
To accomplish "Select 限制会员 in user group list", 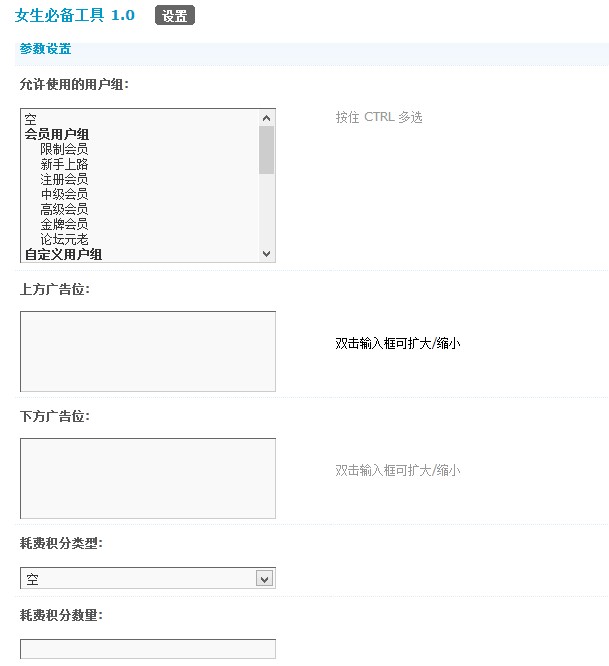I will [x=64, y=149].
